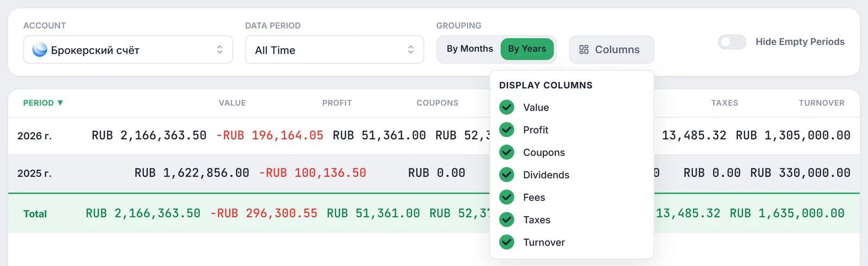This screenshot has height=266, width=868.
Task: Click the Display Columns heading
Action: (x=546, y=85)
